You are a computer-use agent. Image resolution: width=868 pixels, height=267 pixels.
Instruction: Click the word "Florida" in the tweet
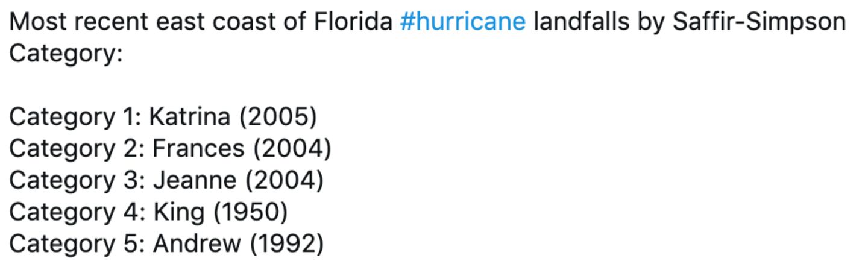(x=353, y=22)
